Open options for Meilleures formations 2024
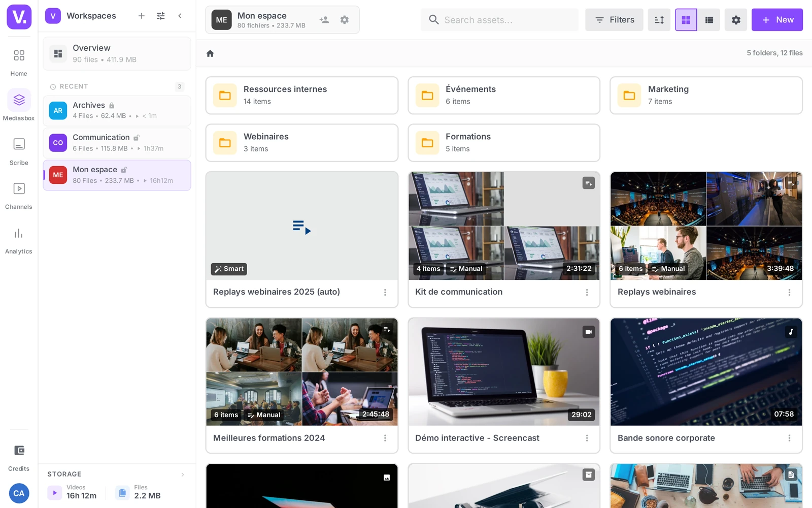Viewport: 812px width, 508px height. coord(385,438)
